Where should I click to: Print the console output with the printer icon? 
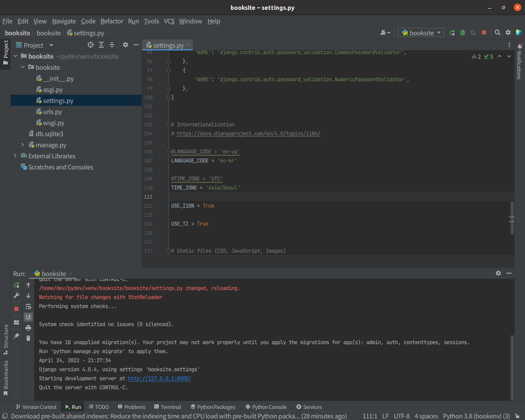pyautogui.click(x=28, y=328)
